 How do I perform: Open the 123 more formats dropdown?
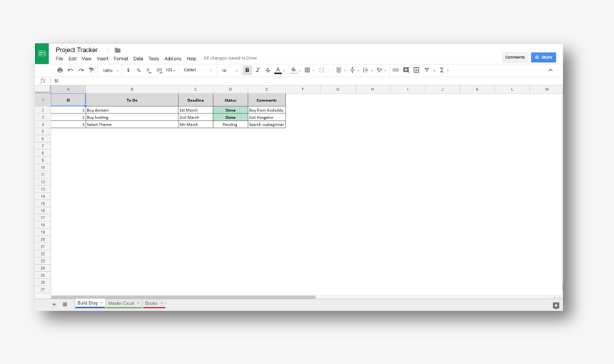click(171, 71)
